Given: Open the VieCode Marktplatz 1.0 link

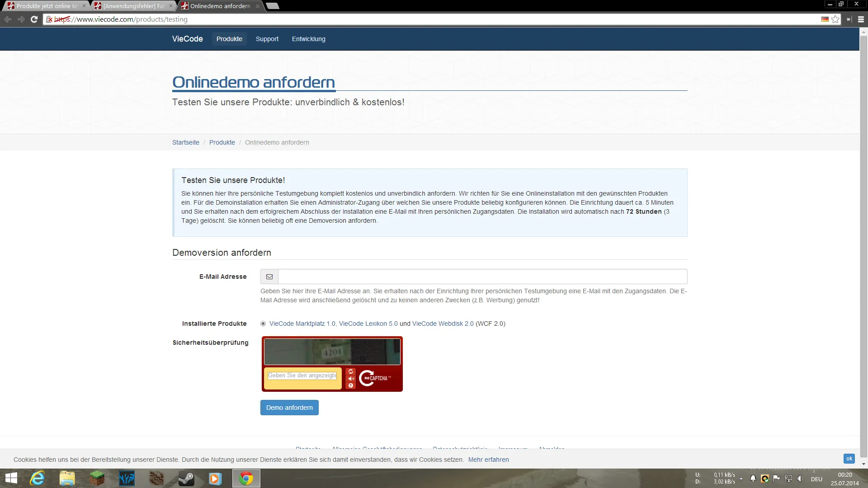Looking at the screenshot, I should (302, 324).
